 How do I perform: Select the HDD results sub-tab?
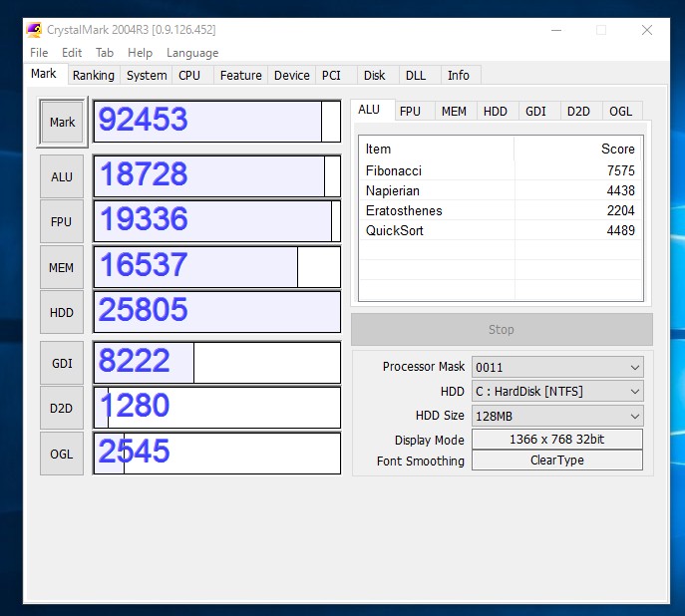pos(496,112)
